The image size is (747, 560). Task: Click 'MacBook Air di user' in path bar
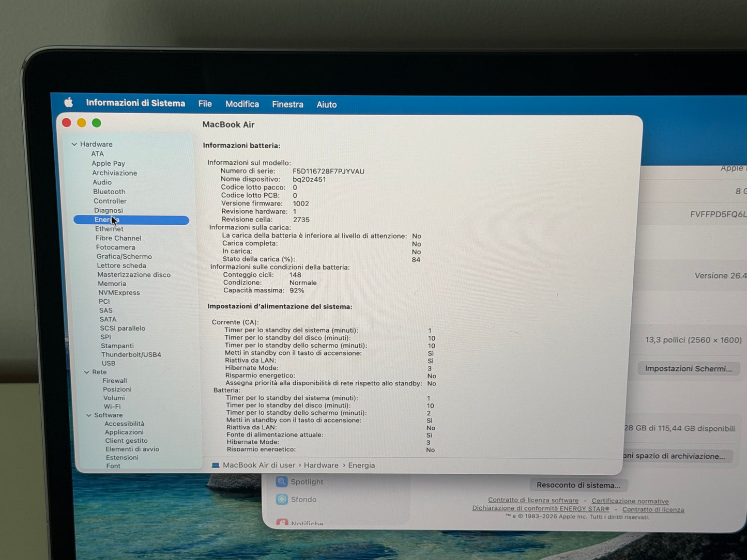tap(259, 465)
